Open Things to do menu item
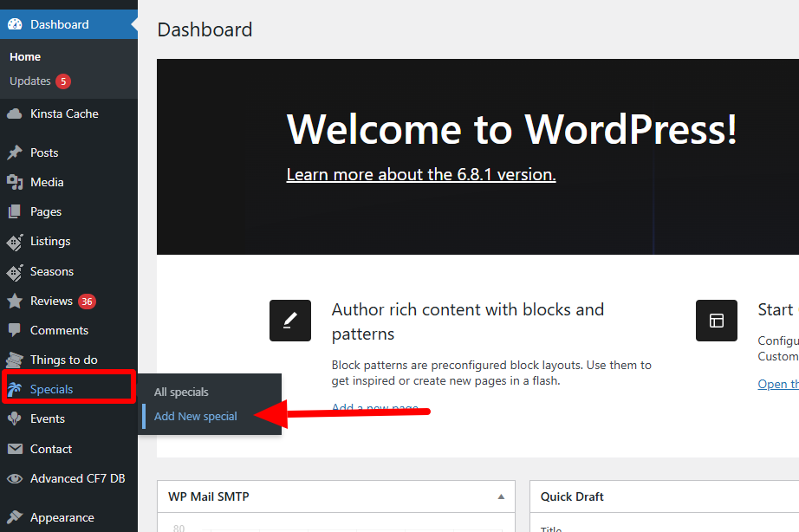The image size is (799, 532). coord(64,360)
